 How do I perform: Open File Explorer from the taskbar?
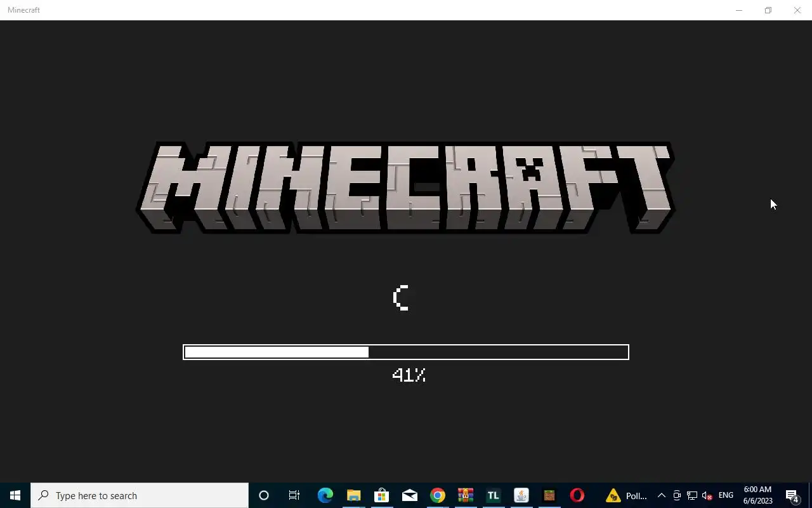tap(353, 495)
